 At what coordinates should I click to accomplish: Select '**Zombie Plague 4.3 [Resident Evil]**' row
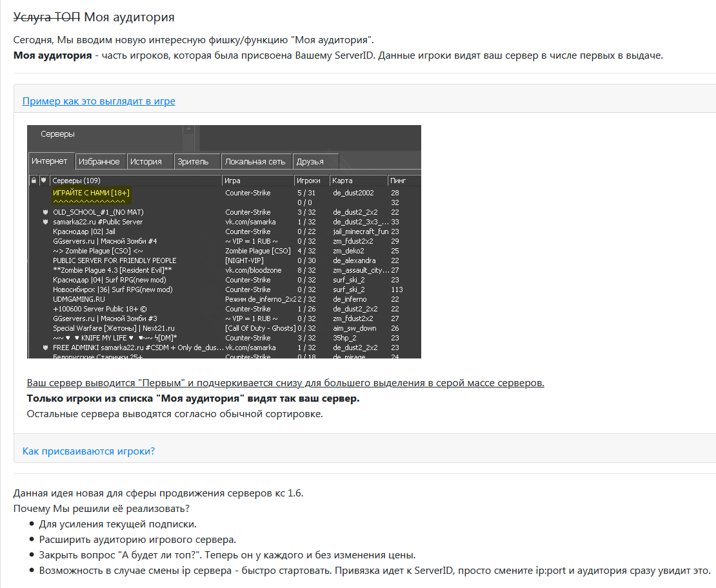pyautogui.click(x=224, y=270)
